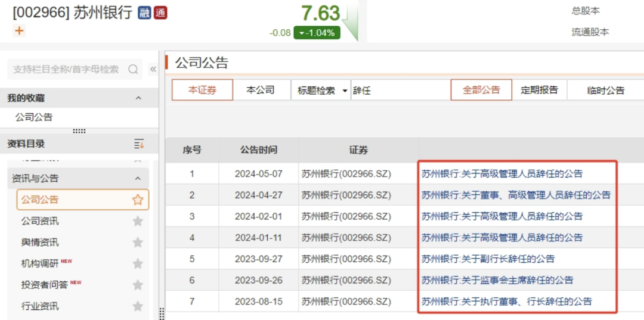The image size is (644, 320).
Task: Collapse the 我的收藏 section
Action: (x=138, y=98)
